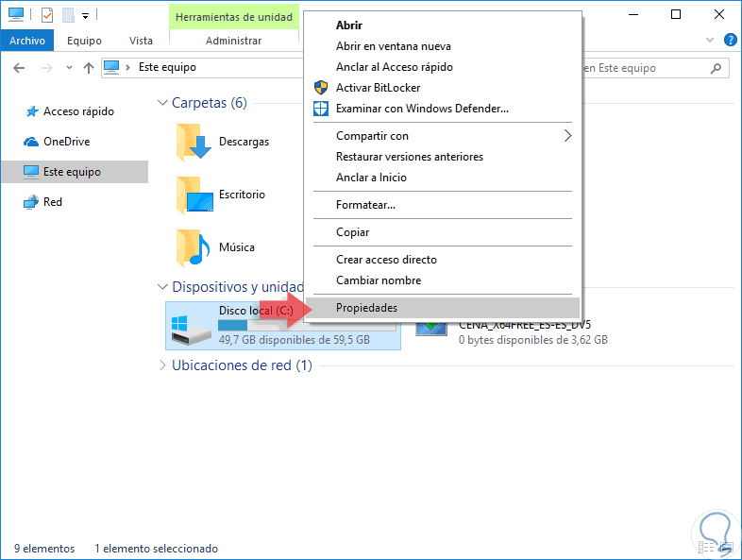The width and height of the screenshot is (742, 560).
Task: Choose Activar BitLocker in context menu
Action: point(443,88)
